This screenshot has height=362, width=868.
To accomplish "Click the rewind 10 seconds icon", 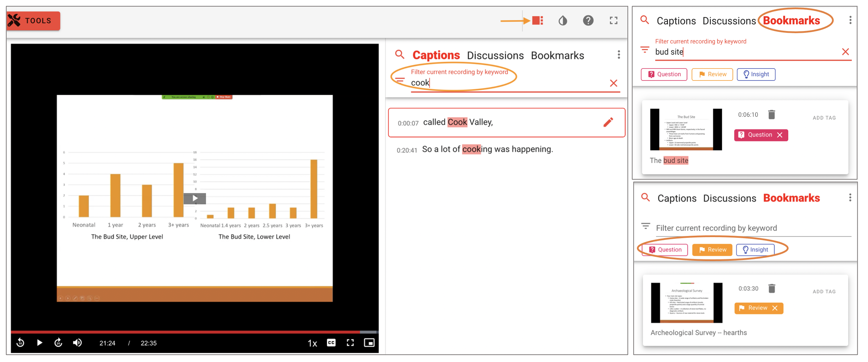I will (x=20, y=343).
